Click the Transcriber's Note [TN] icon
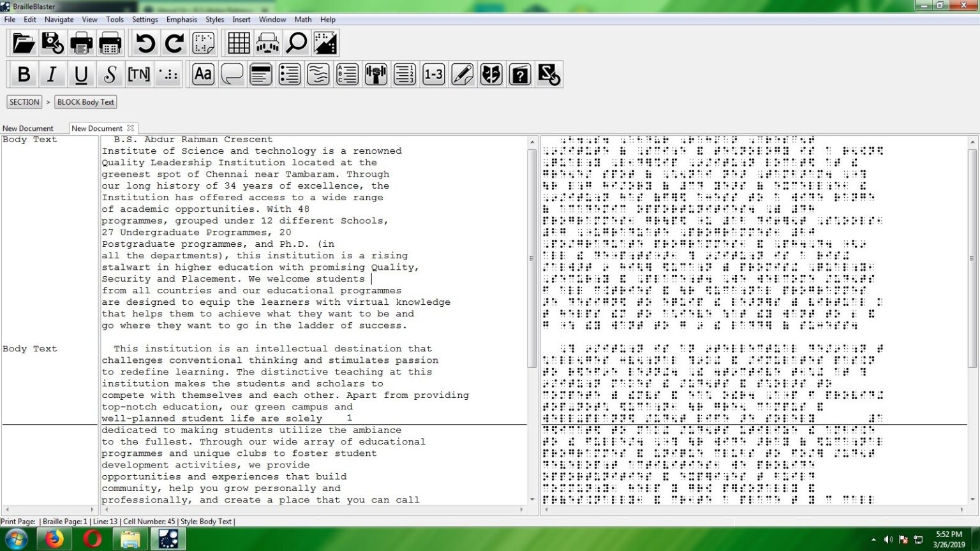This screenshot has height=551, width=980. [x=138, y=75]
